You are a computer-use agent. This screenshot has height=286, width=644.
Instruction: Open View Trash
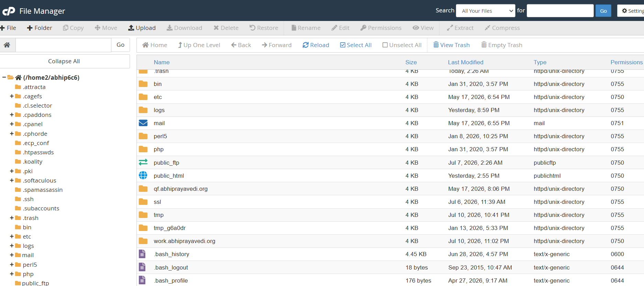(x=451, y=45)
